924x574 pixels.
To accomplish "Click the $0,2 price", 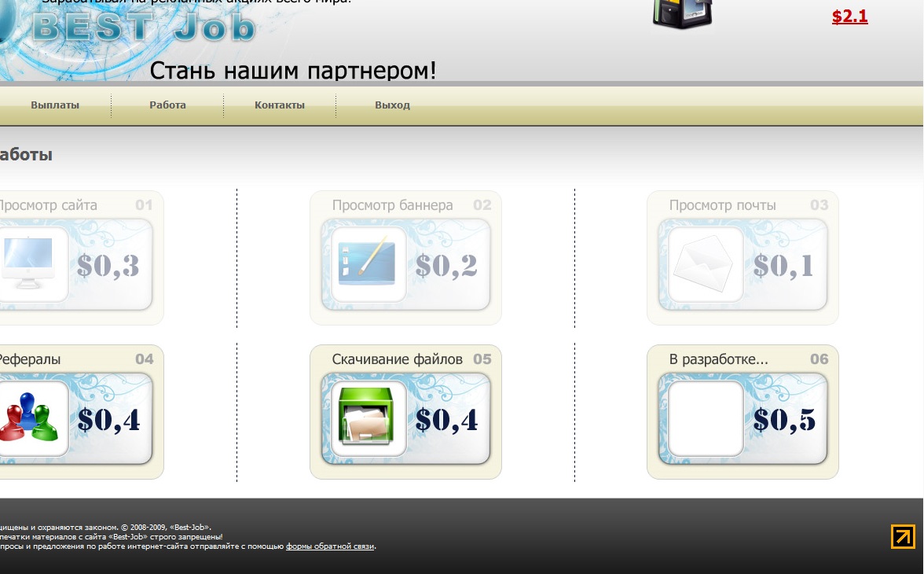I will coord(446,266).
